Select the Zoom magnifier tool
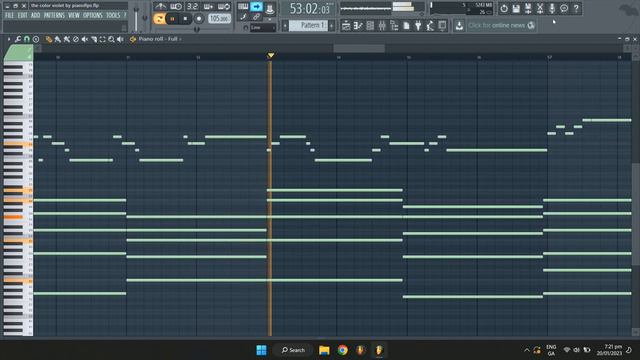The width and height of the screenshot is (640, 360). pyautogui.click(x=111, y=39)
